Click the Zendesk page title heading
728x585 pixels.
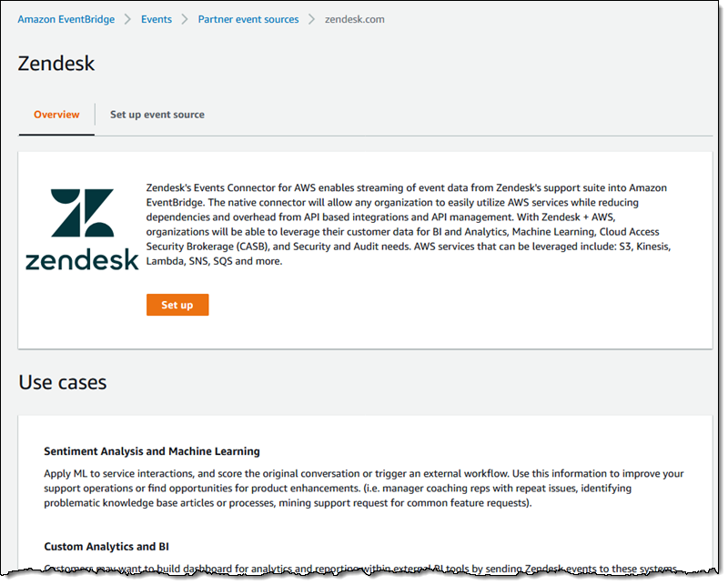(56, 64)
